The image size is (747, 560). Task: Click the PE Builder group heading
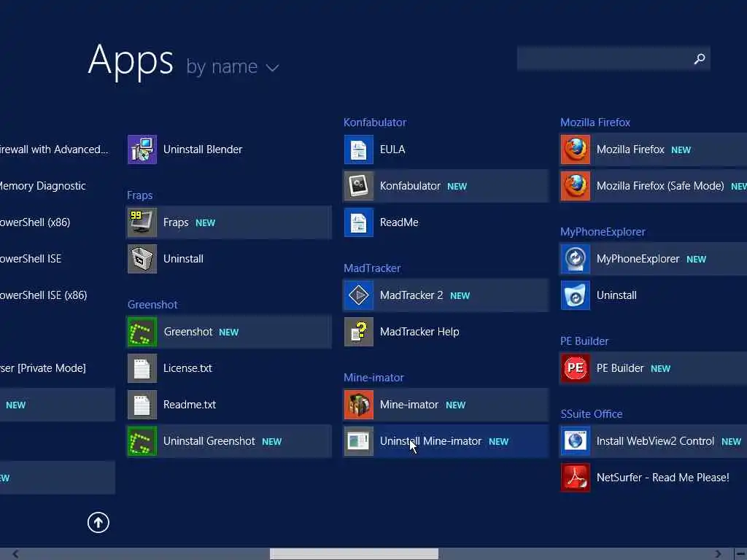(x=584, y=341)
